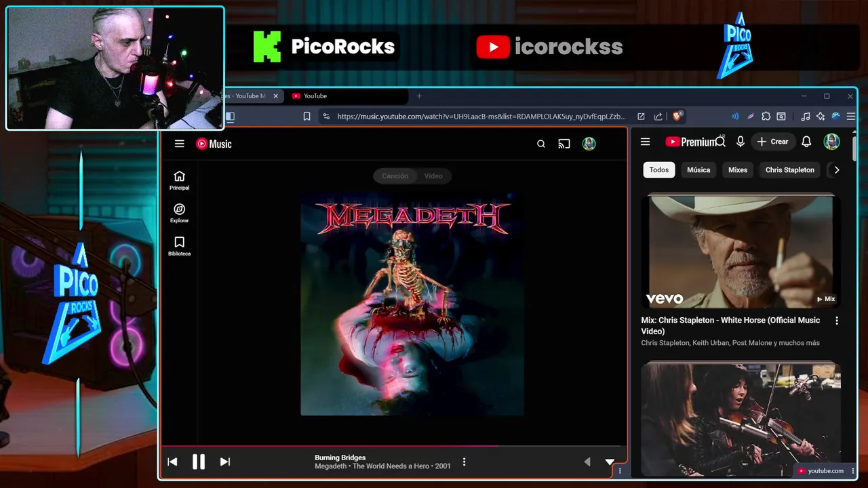Open a new browser tab
The height and width of the screenshot is (488, 868).
pos(419,96)
